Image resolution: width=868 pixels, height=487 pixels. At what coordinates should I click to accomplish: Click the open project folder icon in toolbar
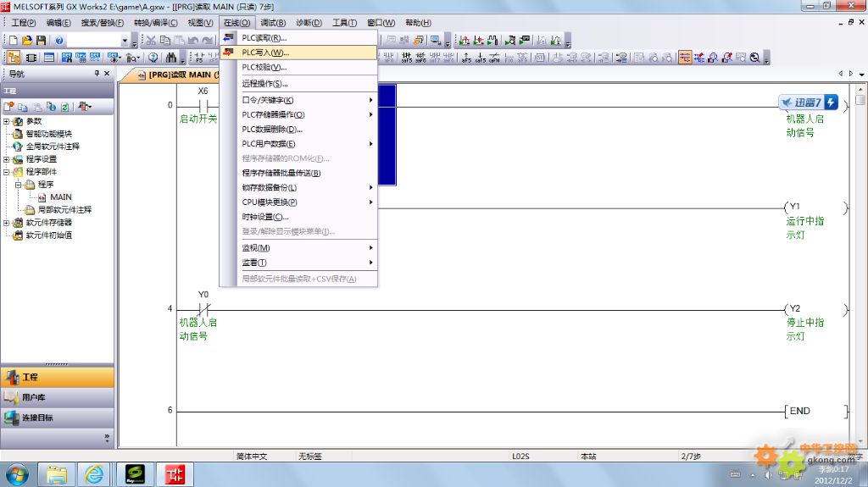pyautogui.click(x=27, y=40)
